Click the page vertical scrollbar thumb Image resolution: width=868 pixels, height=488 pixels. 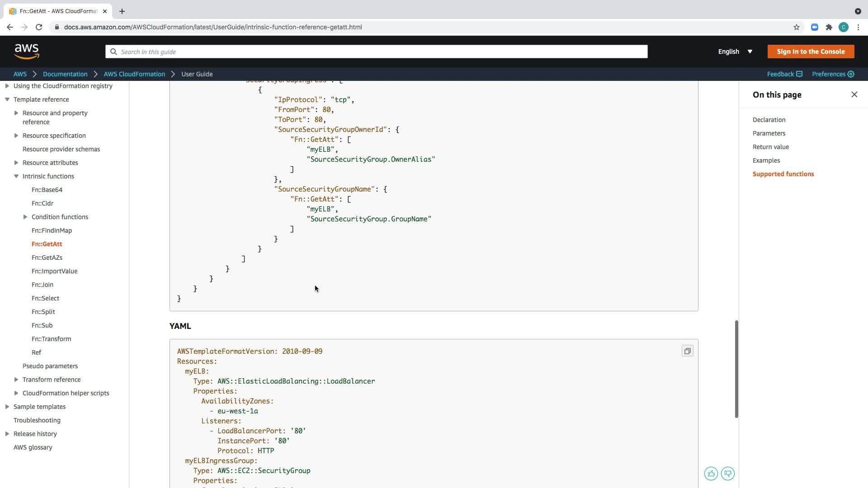tap(736, 369)
